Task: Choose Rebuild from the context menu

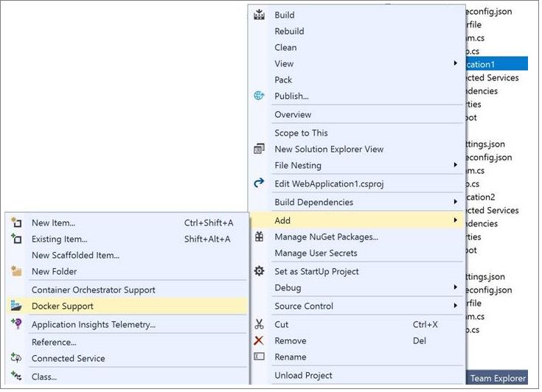Action: pyautogui.click(x=289, y=31)
